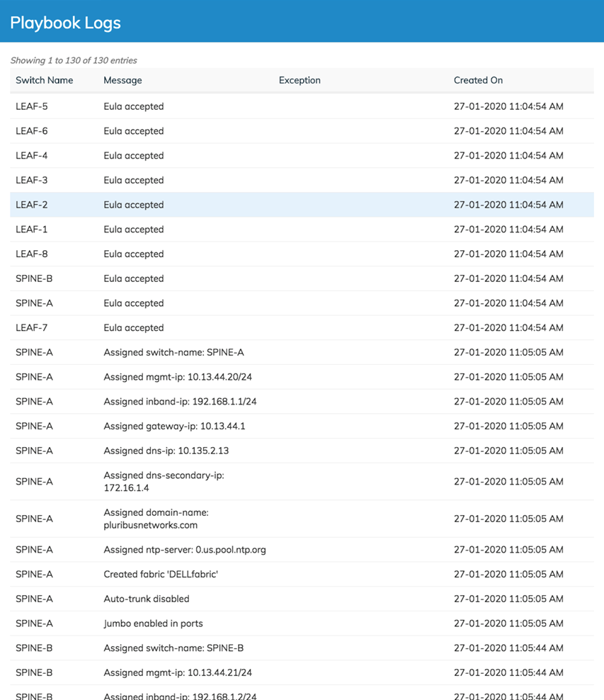The width and height of the screenshot is (604, 700).
Task: Select the LEAF-7 log entry
Action: click(302, 327)
